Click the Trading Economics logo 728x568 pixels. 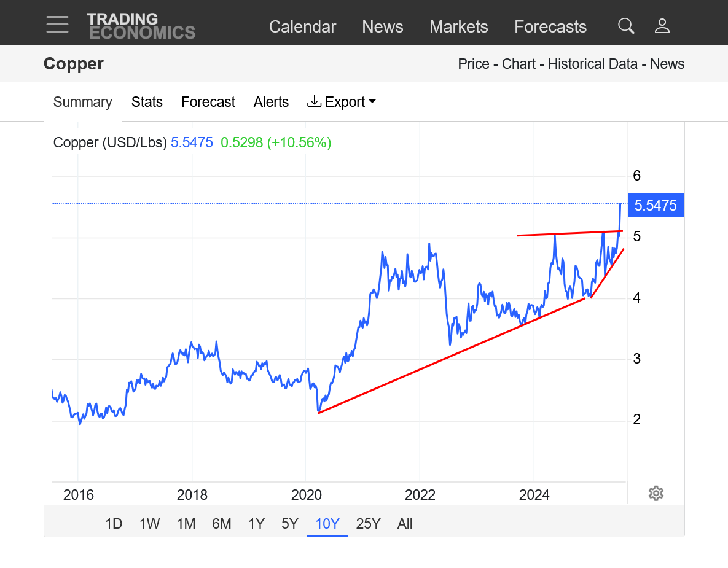click(x=141, y=26)
